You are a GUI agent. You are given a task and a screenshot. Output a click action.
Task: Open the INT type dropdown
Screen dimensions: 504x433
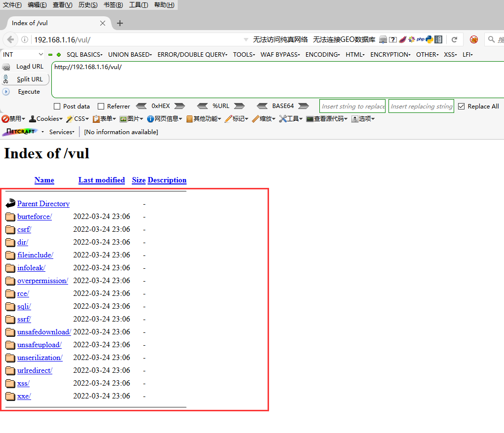pos(23,55)
